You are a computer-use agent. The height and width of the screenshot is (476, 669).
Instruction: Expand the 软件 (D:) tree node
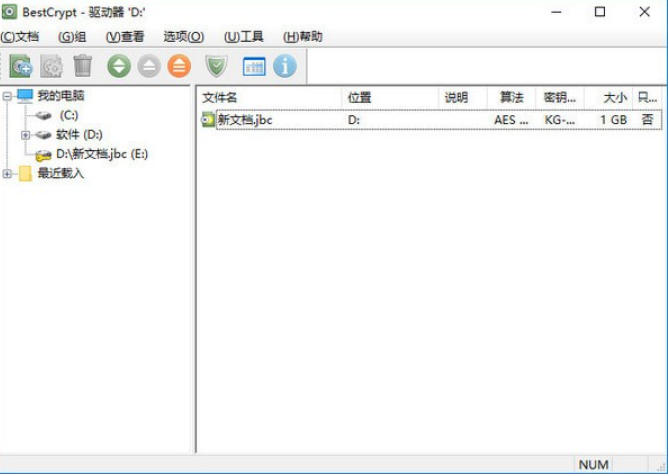pos(25,135)
